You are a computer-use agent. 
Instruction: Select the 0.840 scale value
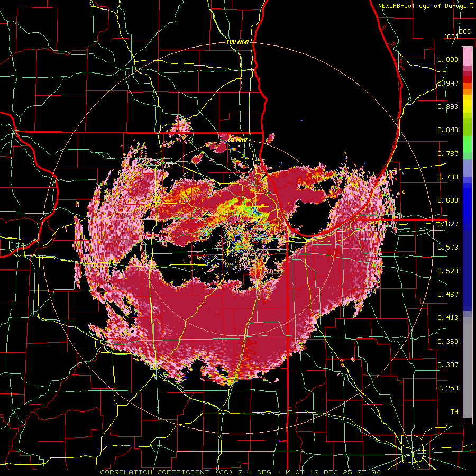click(448, 130)
